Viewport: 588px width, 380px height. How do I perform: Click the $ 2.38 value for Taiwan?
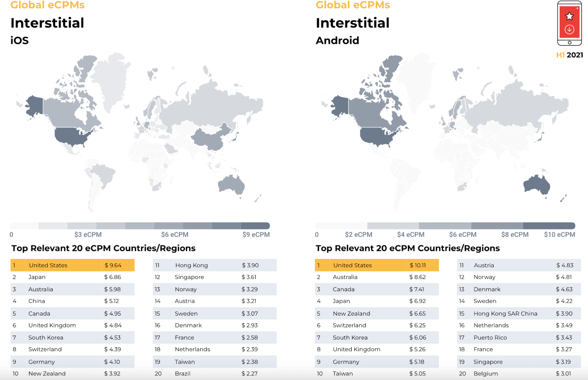(x=250, y=362)
